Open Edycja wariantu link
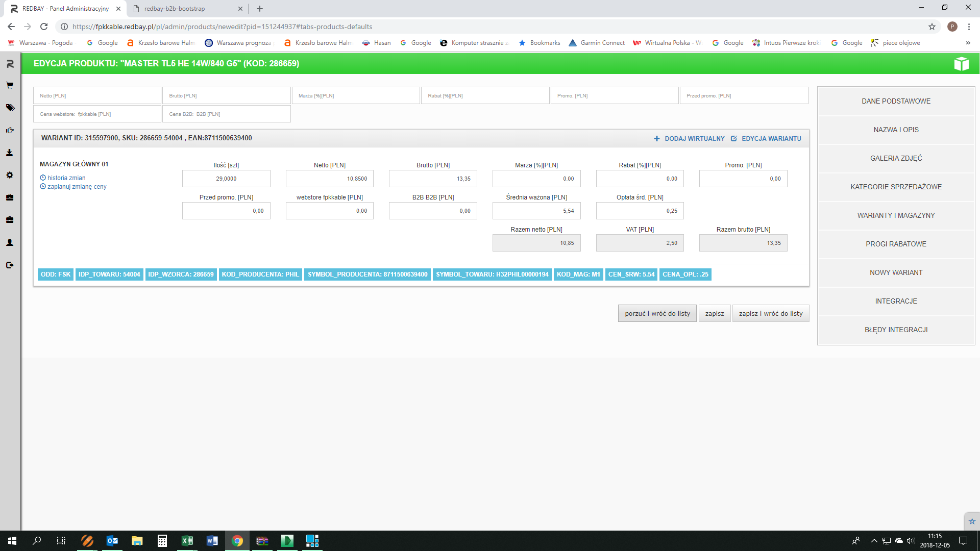This screenshot has height=551, width=980. click(766, 139)
